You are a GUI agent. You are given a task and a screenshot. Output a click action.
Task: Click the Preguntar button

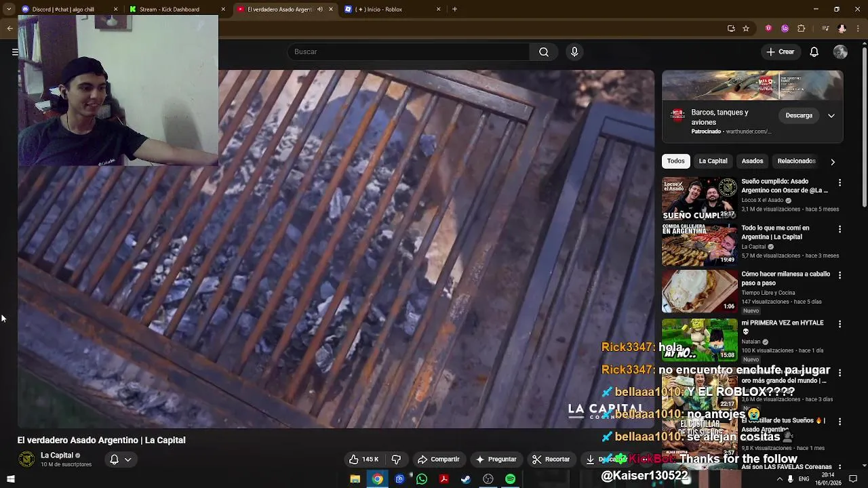click(496, 460)
